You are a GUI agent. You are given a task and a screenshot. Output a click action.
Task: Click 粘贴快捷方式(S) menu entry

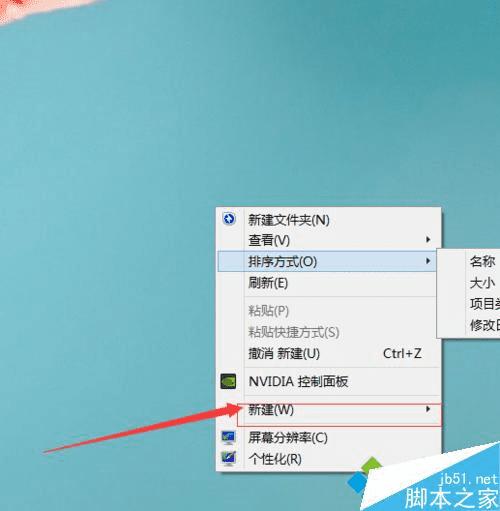[x=329, y=332]
